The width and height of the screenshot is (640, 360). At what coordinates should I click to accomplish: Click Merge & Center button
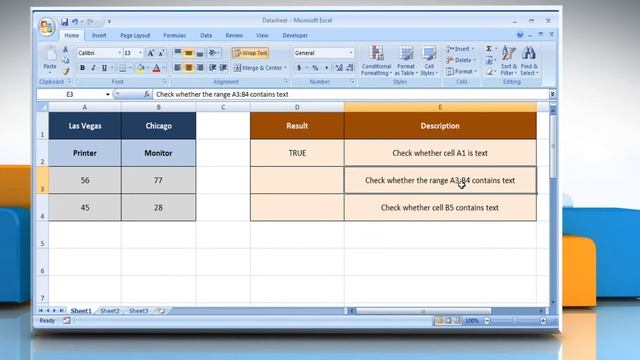(260, 68)
